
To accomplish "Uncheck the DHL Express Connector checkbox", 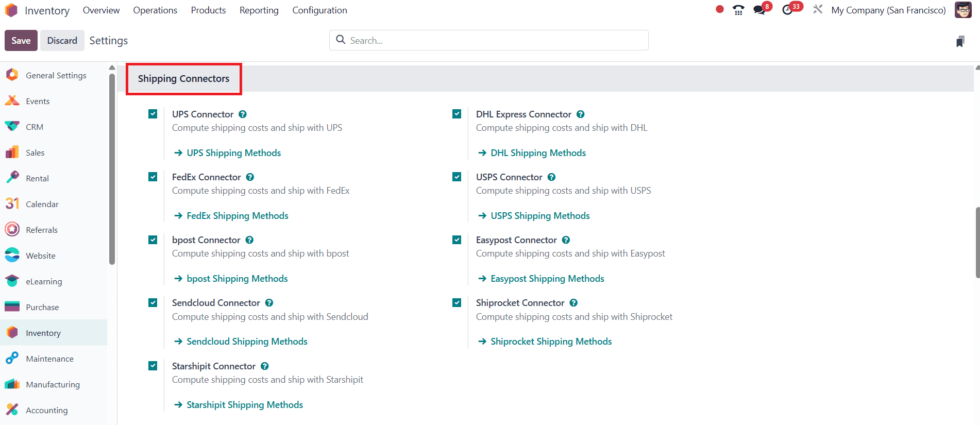I will click(x=457, y=114).
